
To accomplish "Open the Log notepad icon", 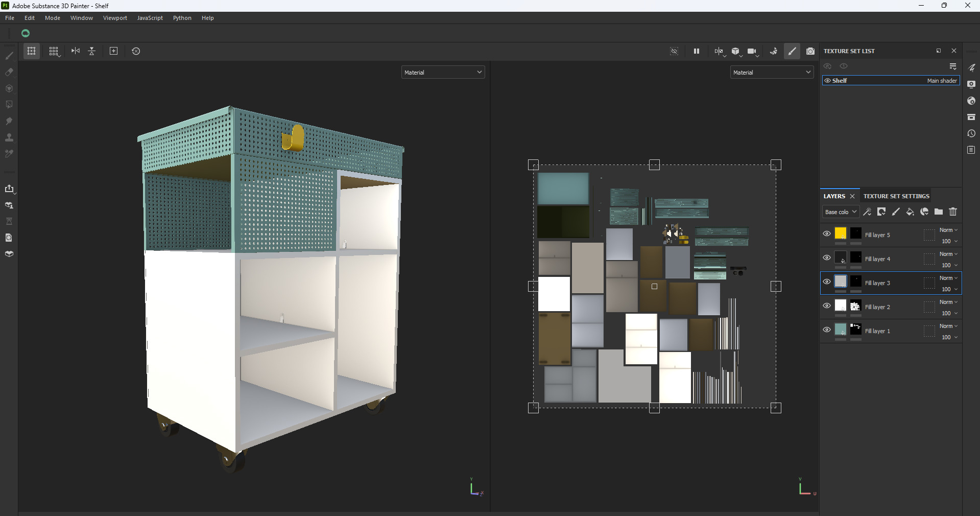I will point(971,150).
